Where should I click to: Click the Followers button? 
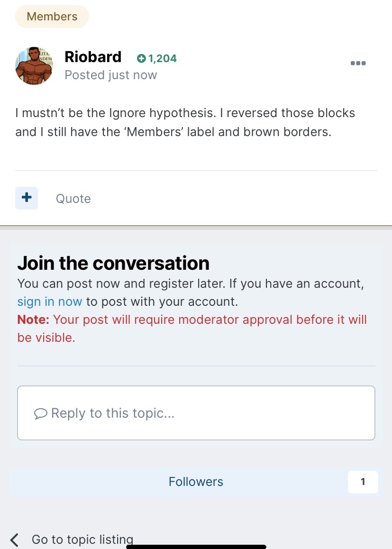196,482
